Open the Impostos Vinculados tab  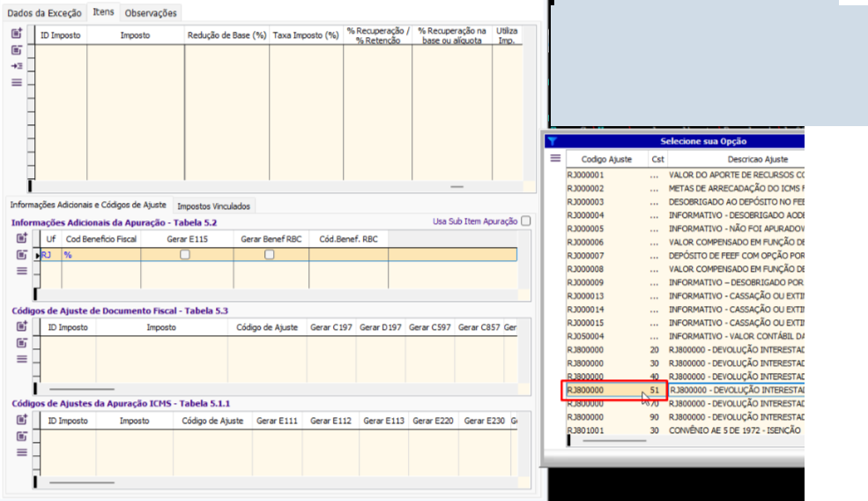click(213, 206)
